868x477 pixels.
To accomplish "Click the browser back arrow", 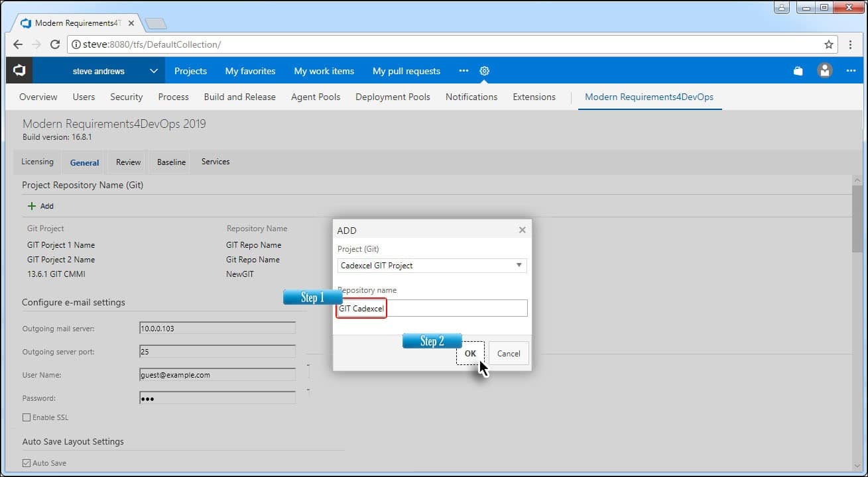I will [x=18, y=44].
